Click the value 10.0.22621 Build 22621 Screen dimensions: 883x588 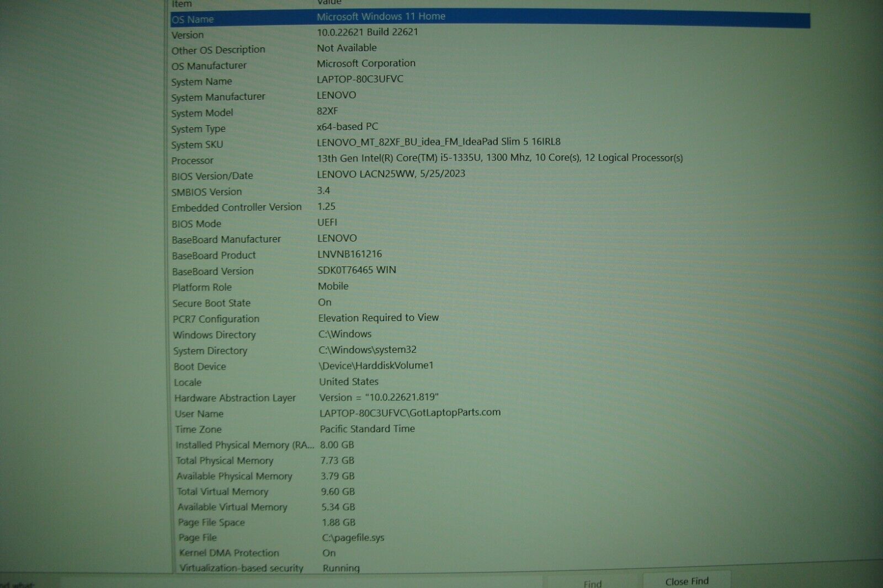click(x=368, y=32)
